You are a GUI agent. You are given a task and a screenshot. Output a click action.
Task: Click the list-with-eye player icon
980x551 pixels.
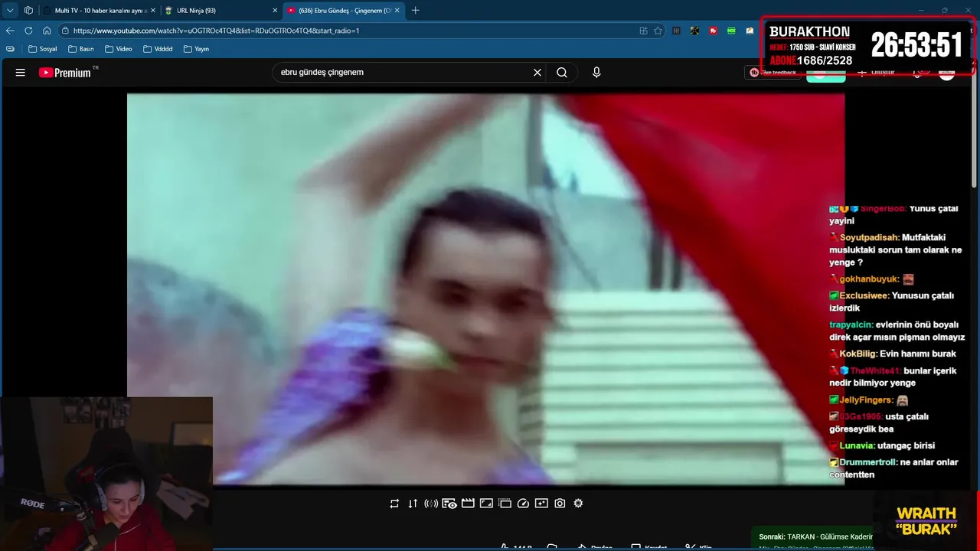pyautogui.click(x=449, y=504)
